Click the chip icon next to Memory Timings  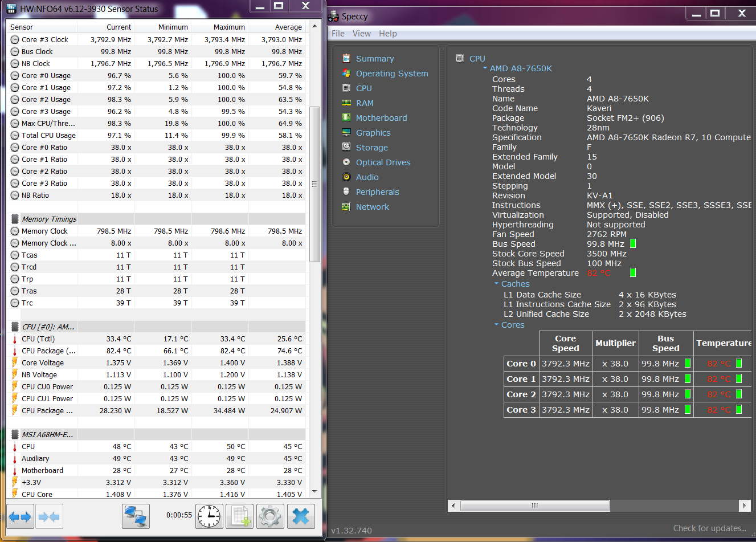click(15, 219)
